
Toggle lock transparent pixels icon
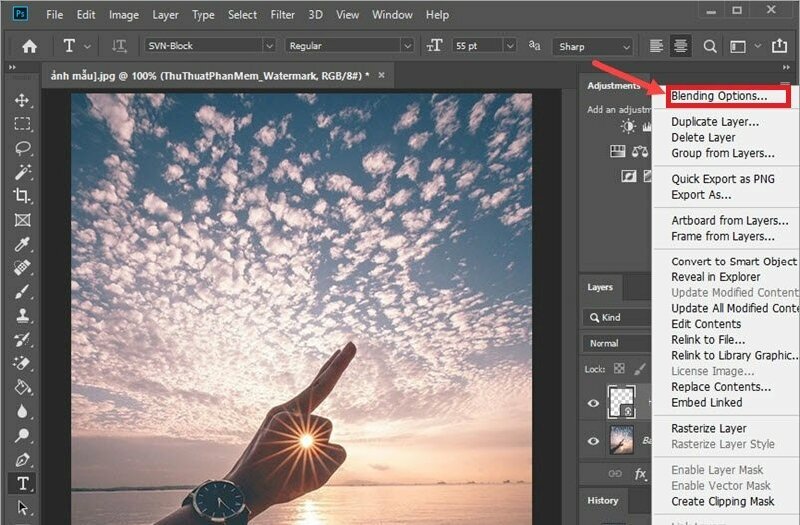[619, 369]
